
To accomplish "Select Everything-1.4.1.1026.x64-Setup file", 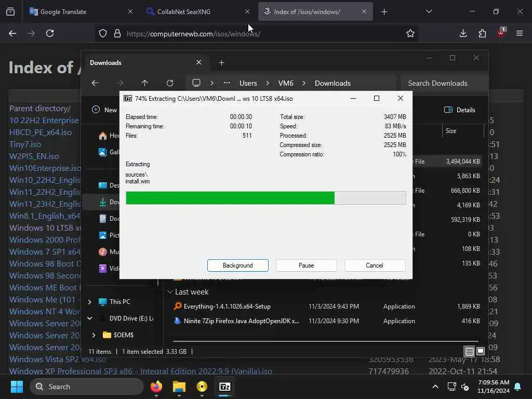I will click(x=227, y=307).
